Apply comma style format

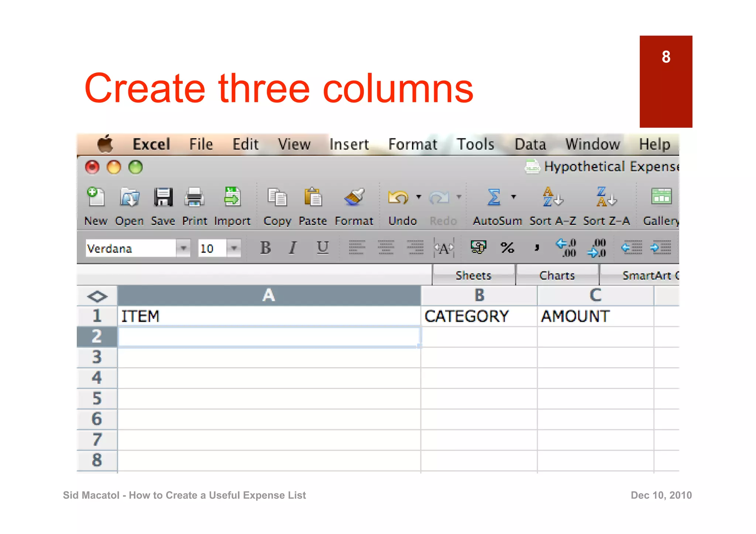coord(537,247)
